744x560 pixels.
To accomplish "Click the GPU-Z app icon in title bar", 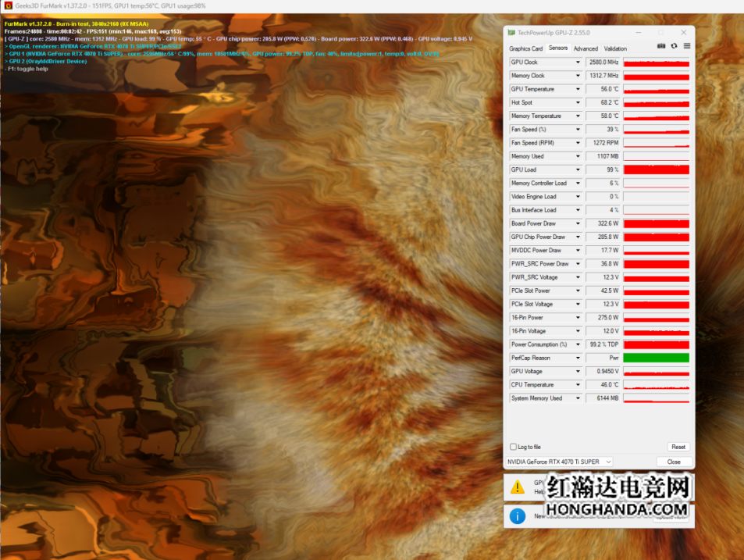I will coord(511,33).
